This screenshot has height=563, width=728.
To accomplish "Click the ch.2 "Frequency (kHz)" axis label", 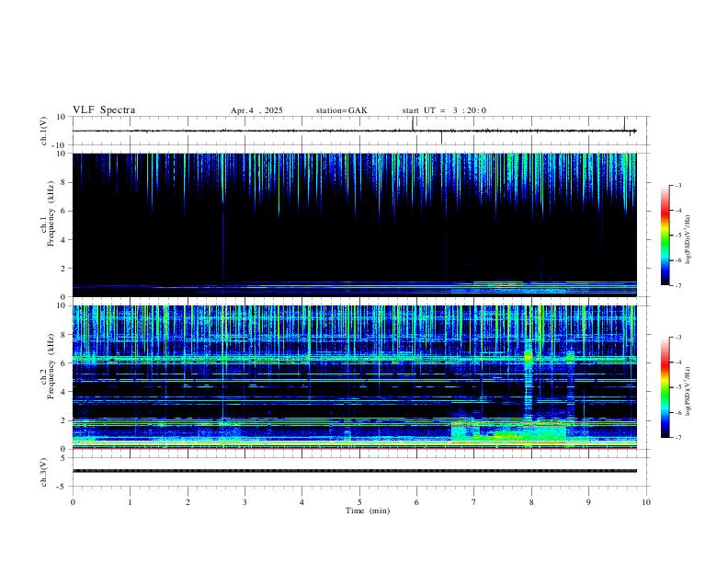I will [x=51, y=366].
